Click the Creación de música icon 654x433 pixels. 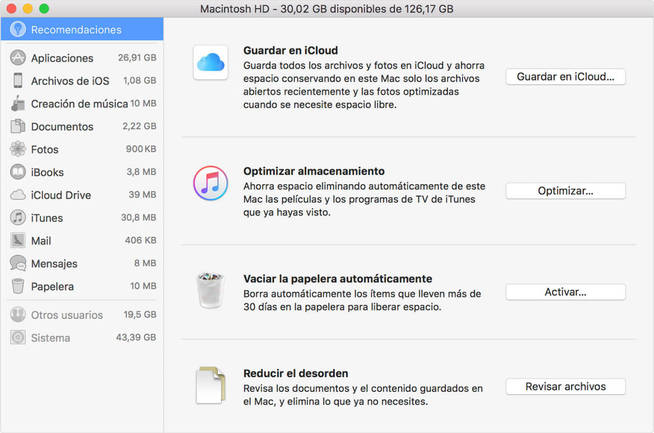point(18,103)
